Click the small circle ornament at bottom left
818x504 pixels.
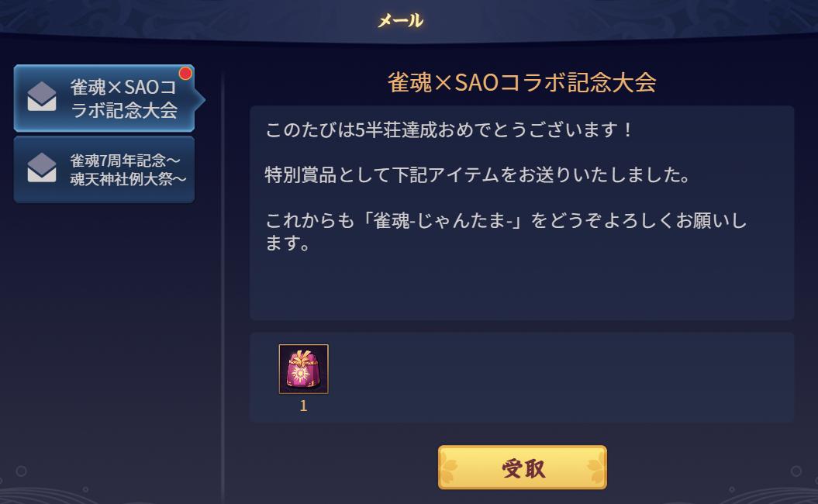[x=22, y=471]
